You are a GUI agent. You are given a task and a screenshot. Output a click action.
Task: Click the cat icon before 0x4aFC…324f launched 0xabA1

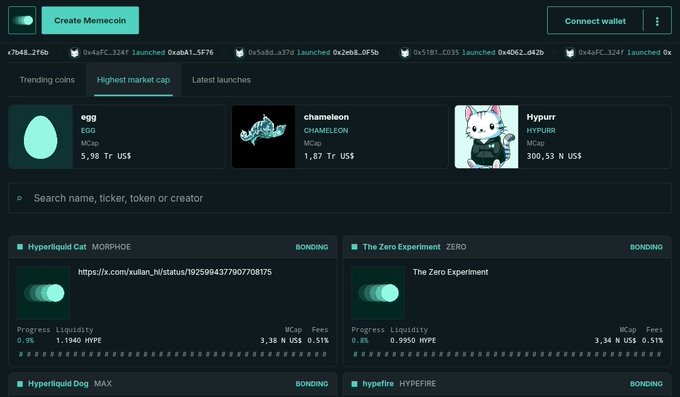click(x=75, y=52)
